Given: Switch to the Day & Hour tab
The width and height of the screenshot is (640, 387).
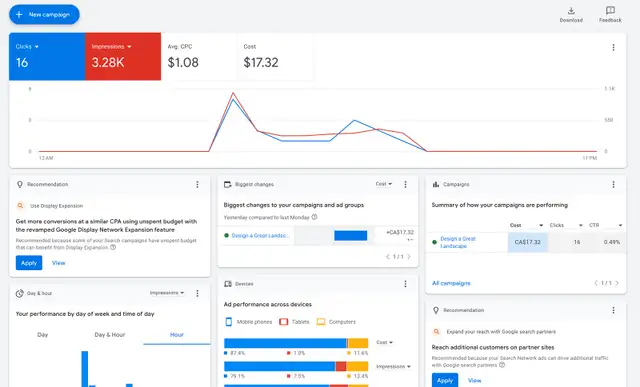Looking at the screenshot, I should click(x=110, y=335).
